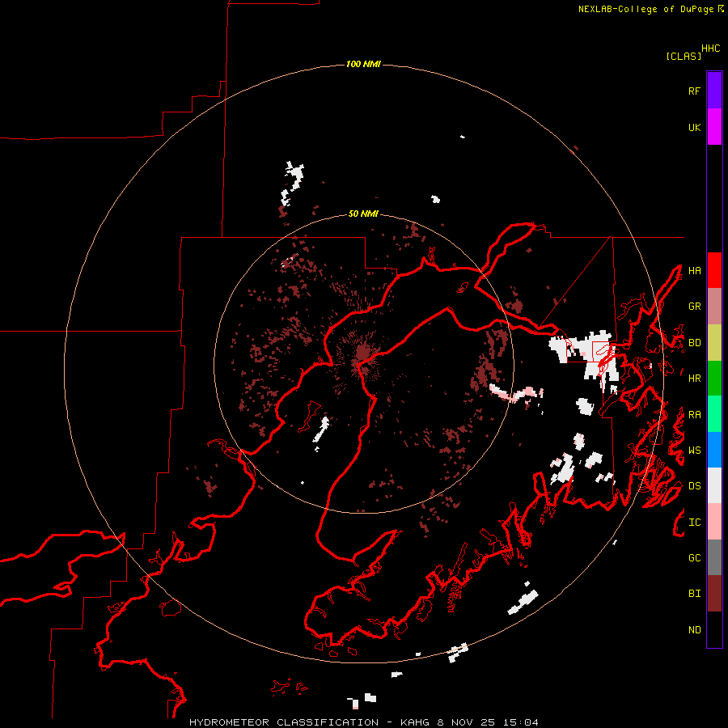The image size is (728, 728).
Task: Click the BD legend label
Action: coord(694,343)
